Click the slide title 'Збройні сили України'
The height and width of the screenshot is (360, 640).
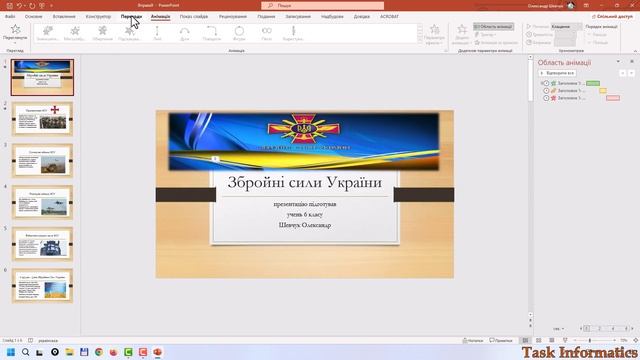click(304, 182)
